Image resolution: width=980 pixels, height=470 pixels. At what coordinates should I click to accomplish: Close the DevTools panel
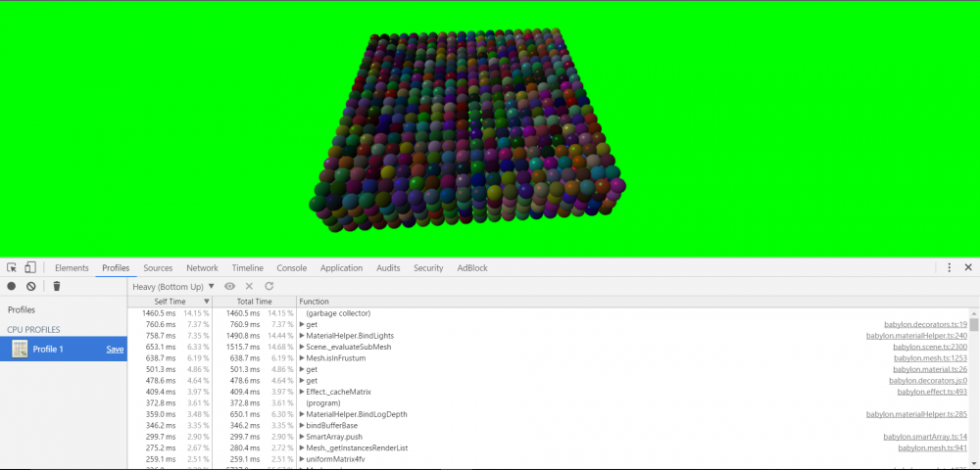pyautogui.click(x=968, y=267)
